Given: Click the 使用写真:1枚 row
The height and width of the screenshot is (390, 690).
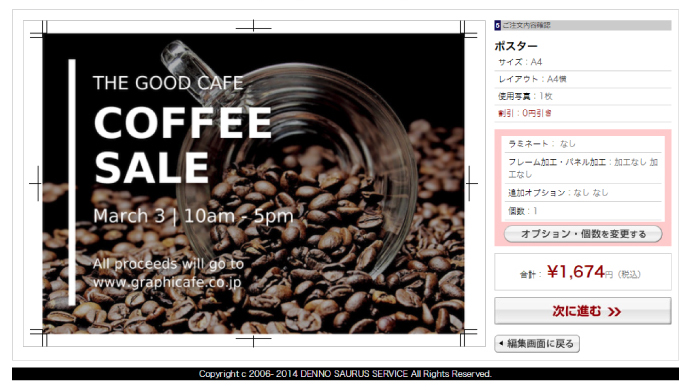Looking at the screenshot, I should coord(583,96).
